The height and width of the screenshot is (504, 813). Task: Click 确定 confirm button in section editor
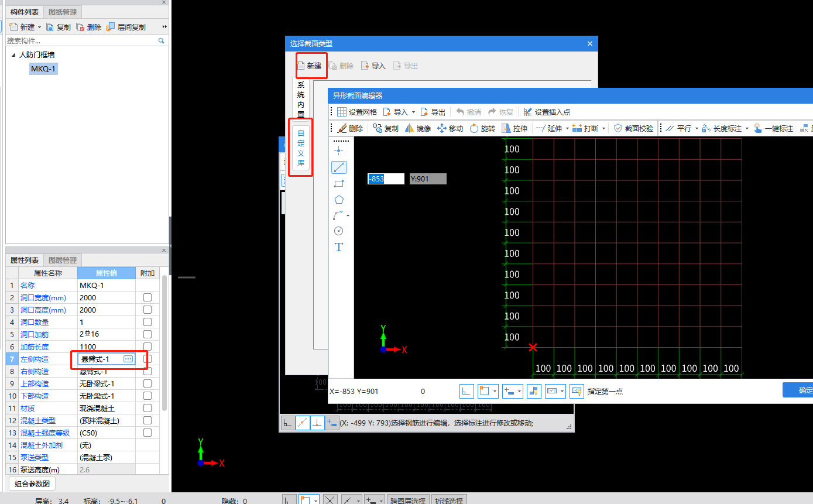coord(798,390)
